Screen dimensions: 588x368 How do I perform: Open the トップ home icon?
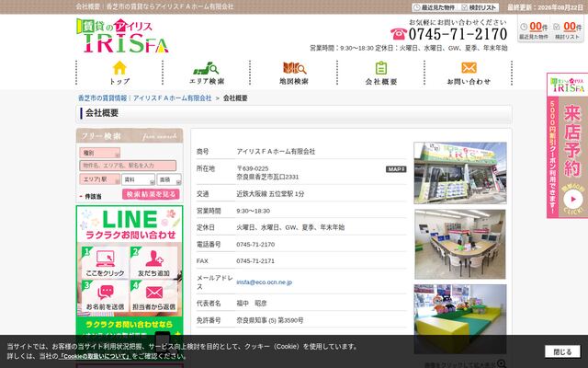pyautogui.click(x=119, y=68)
